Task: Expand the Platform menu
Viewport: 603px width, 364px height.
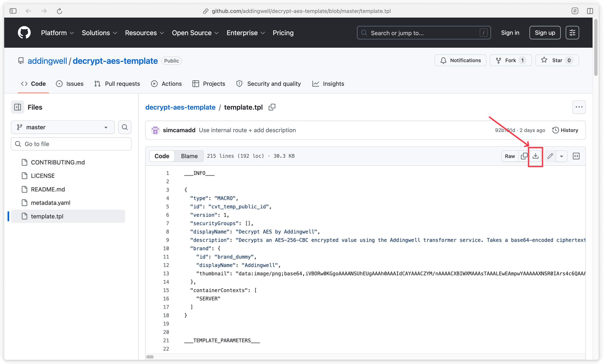Action: pos(58,33)
